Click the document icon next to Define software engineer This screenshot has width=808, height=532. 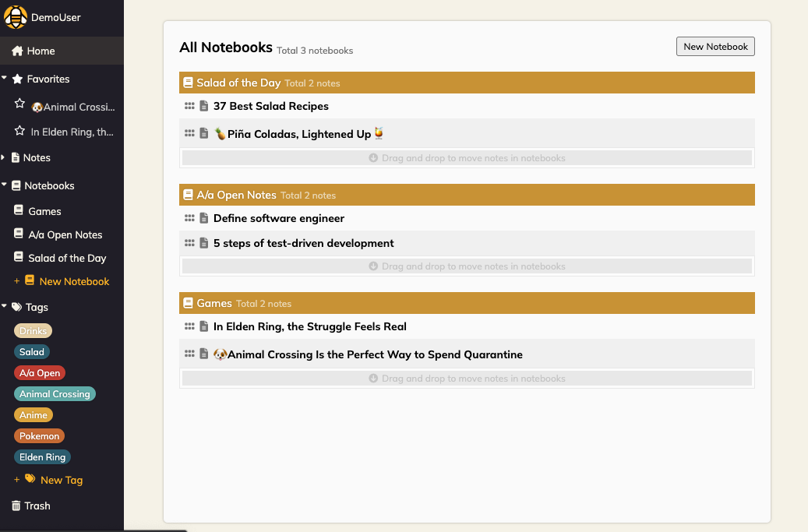coord(204,218)
